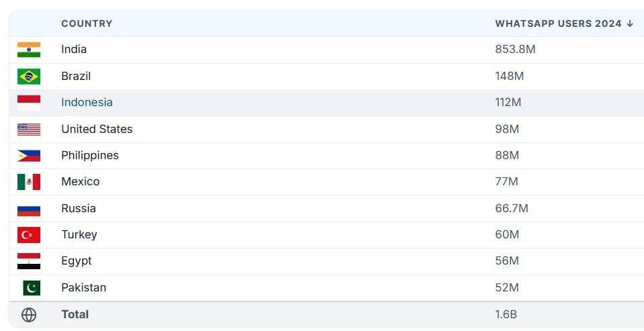Click the Philippines country name
Screen dimensions: 644x331
pyautogui.click(x=90, y=156)
